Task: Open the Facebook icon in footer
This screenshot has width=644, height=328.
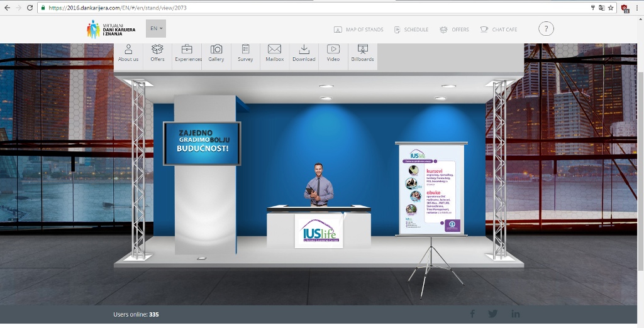Action: tap(472, 314)
